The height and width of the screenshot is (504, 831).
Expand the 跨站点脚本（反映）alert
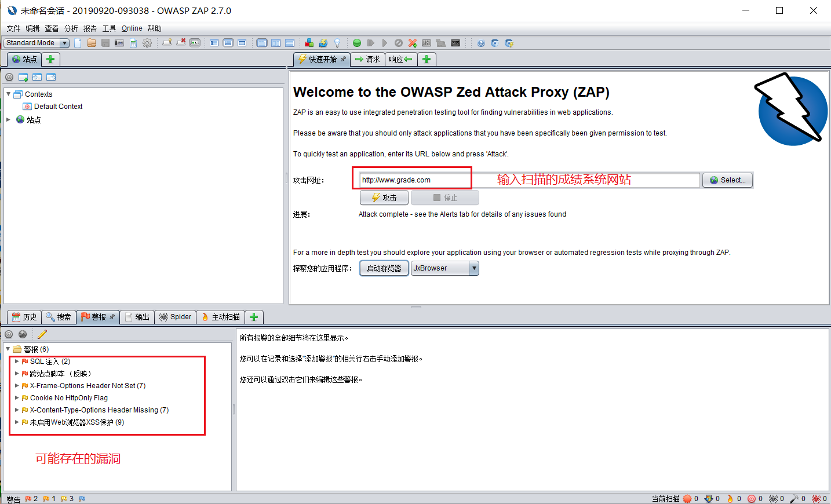[17, 373]
